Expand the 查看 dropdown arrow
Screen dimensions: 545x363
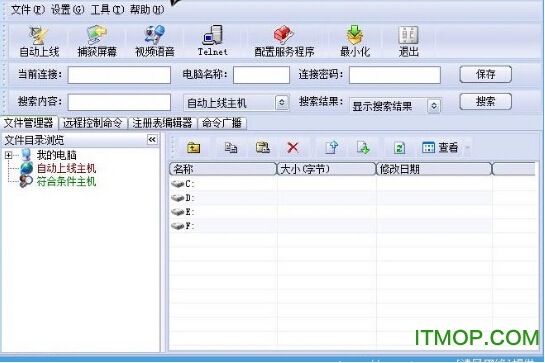pyautogui.click(x=467, y=148)
